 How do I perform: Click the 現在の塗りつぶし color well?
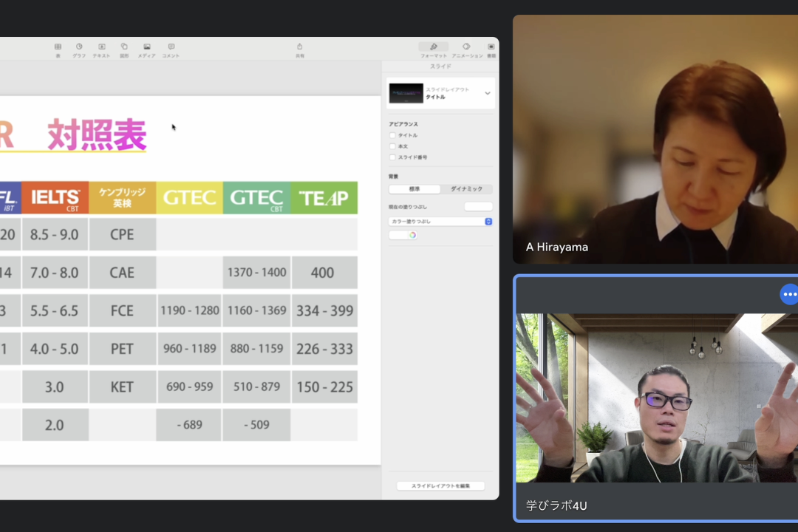(x=478, y=207)
